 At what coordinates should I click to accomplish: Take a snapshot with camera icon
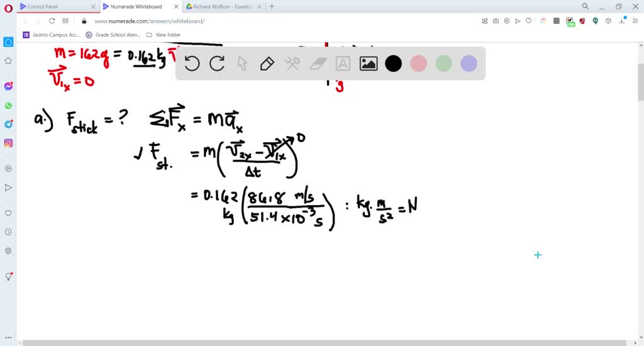coord(496,21)
